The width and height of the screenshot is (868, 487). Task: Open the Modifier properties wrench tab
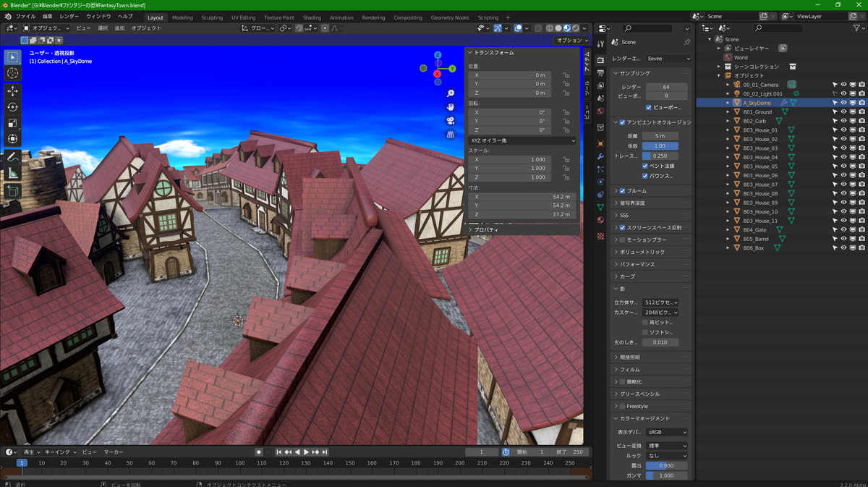602,156
